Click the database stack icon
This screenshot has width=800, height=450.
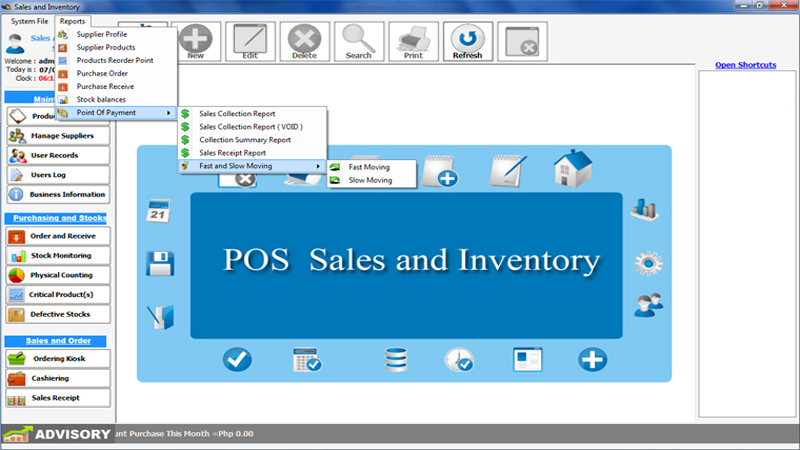click(x=396, y=359)
